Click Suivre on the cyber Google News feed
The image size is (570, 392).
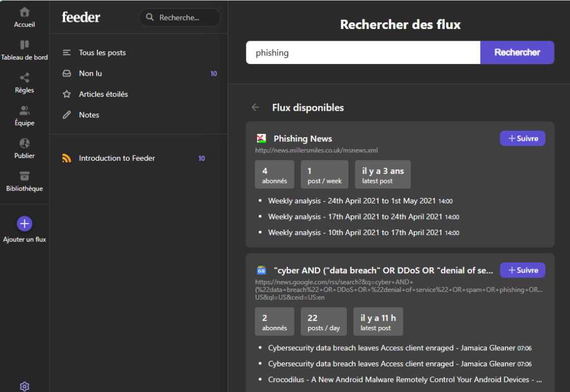point(522,270)
